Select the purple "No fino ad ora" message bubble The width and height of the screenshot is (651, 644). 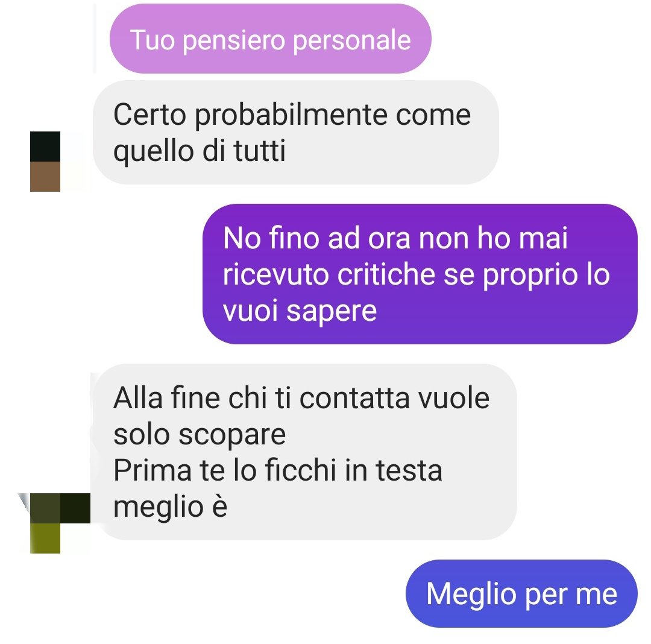[420, 274]
